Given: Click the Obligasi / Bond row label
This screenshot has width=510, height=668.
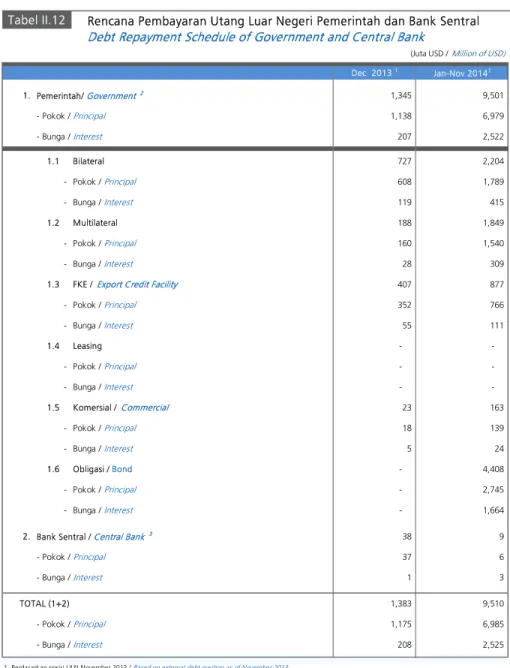Looking at the screenshot, I should point(102,469).
